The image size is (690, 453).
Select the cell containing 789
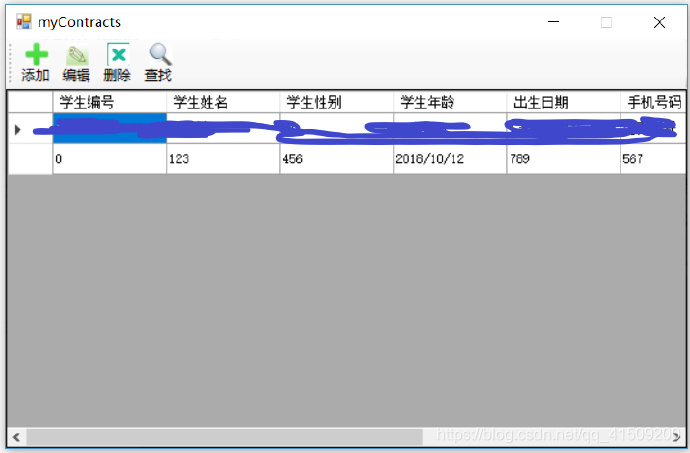[564, 159]
